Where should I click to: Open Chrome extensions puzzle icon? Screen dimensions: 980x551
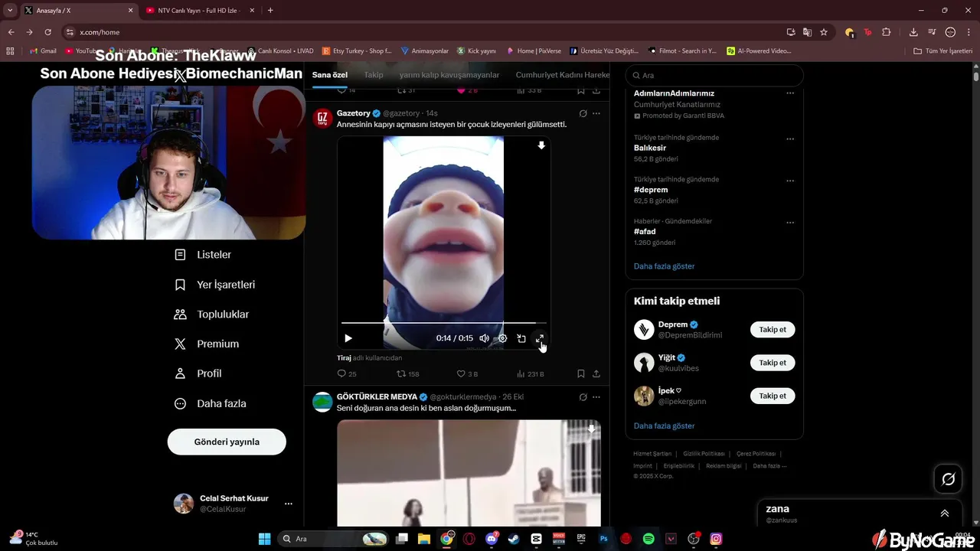click(x=887, y=32)
